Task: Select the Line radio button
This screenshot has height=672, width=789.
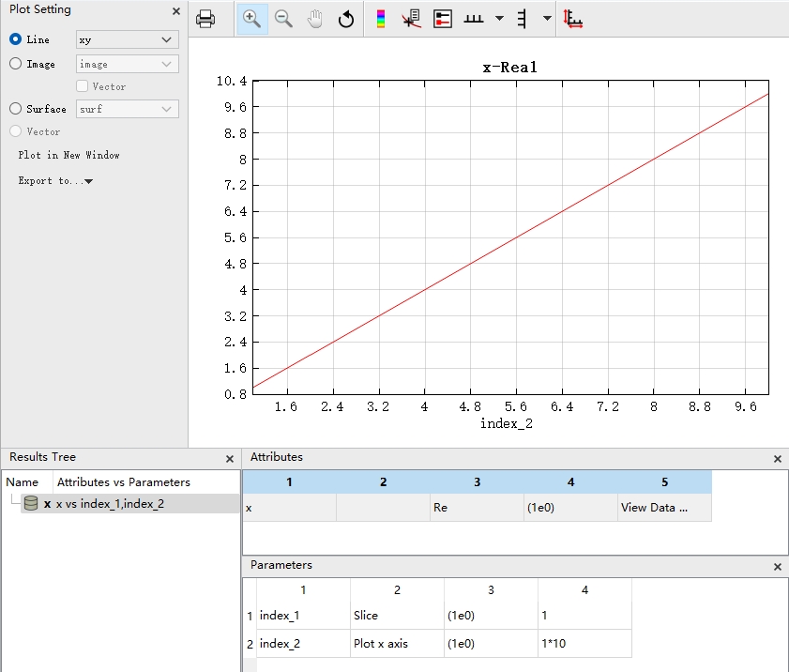Action: [x=16, y=39]
